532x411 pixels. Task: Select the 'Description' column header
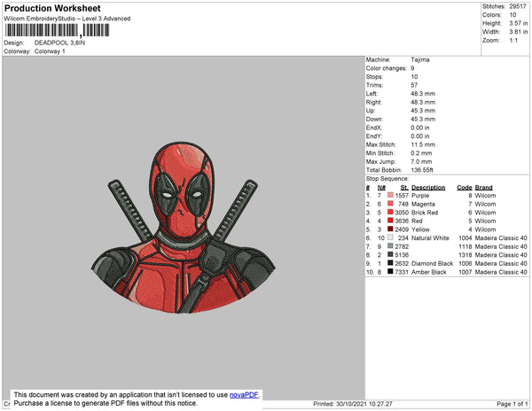click(428, 188)
